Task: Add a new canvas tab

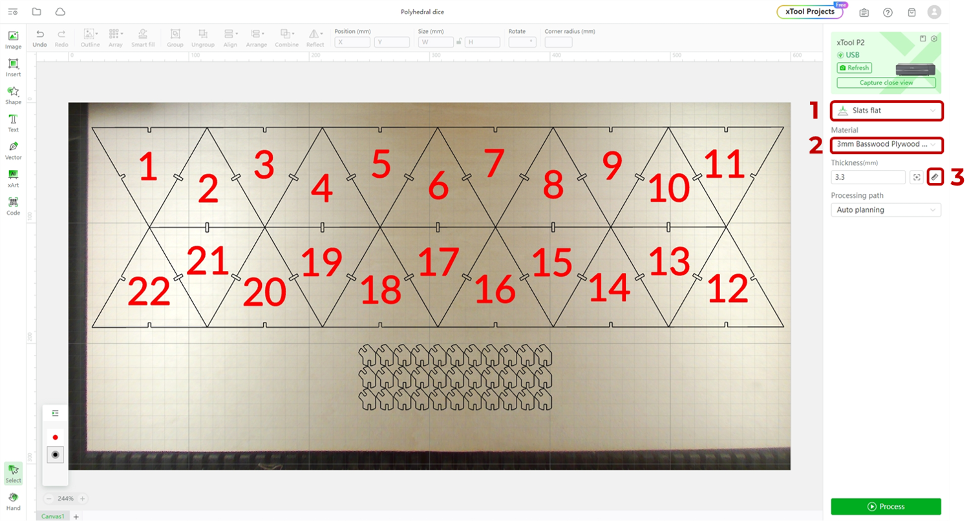Action: coord(76,516)
